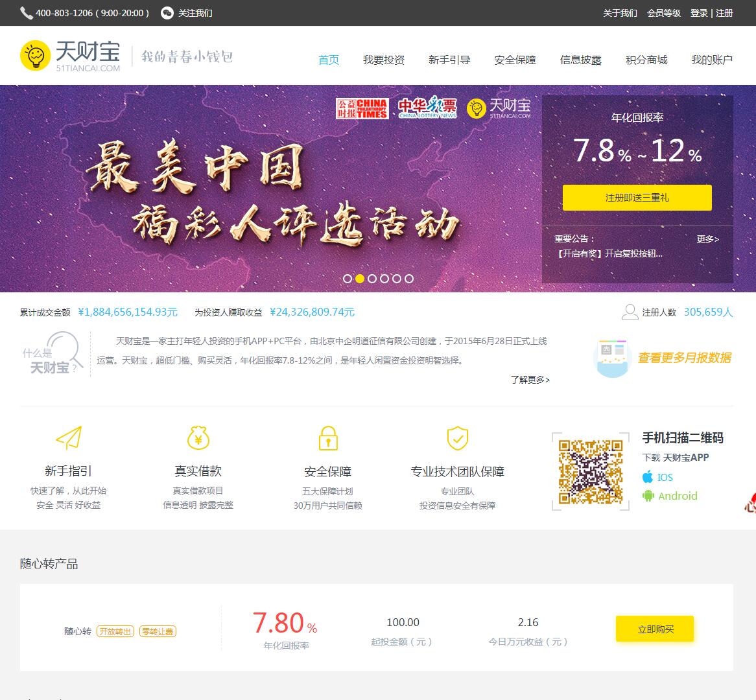Viewport: 756px width, 700px height.
Task: Click the 零转让费 tag
Action: [x=158, y=631]
